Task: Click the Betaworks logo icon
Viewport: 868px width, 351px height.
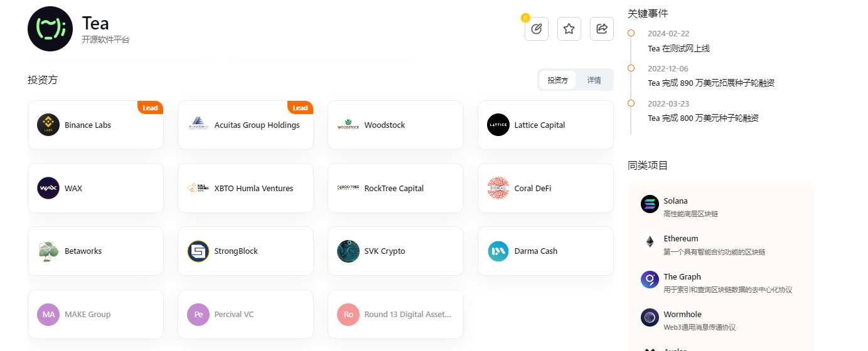Action: coord(48,251)
